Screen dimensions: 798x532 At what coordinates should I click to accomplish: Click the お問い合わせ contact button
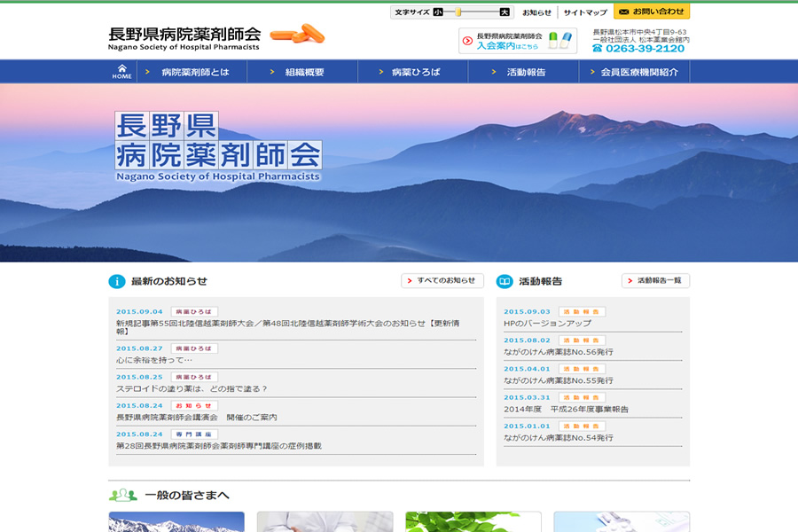652,12
